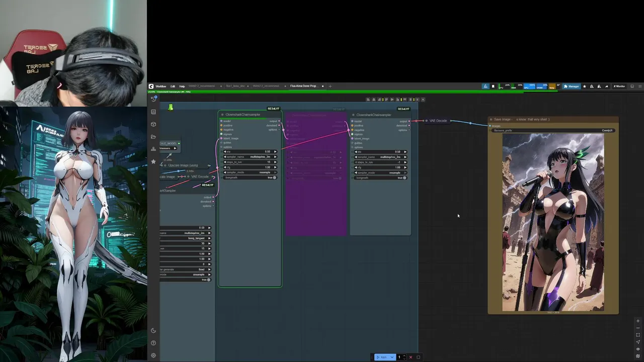644x362 pixels.
Task: Open the model library cube icon
Action: click(153, 124)
